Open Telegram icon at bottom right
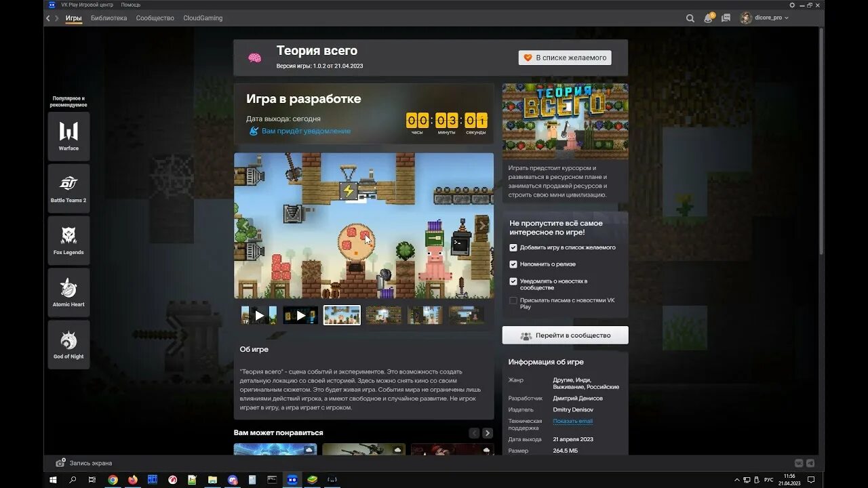The image size is (868, 488). 810,463
